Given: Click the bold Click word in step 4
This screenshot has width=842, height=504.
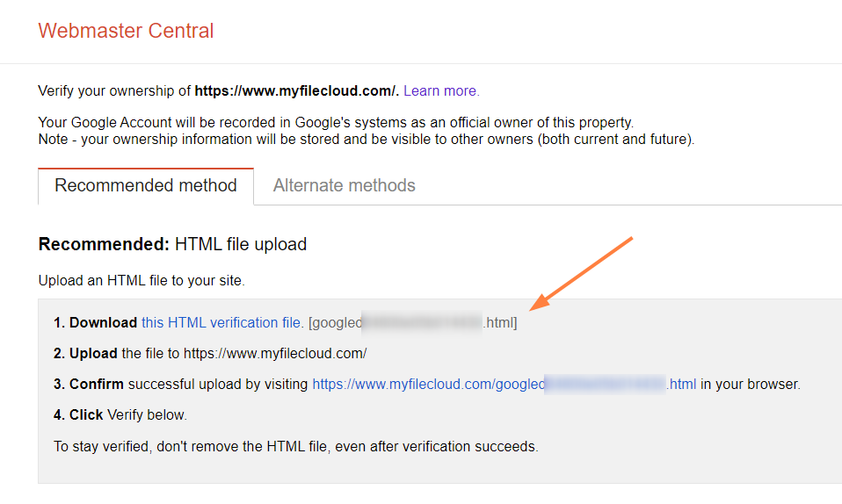Looking at the screenshot, I should click(x=86, y=414).
